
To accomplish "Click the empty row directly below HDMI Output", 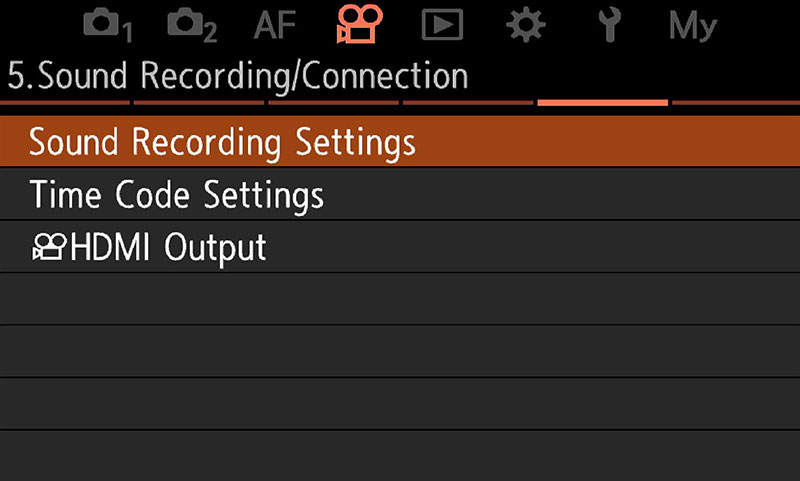I will (x=400, y=298).
